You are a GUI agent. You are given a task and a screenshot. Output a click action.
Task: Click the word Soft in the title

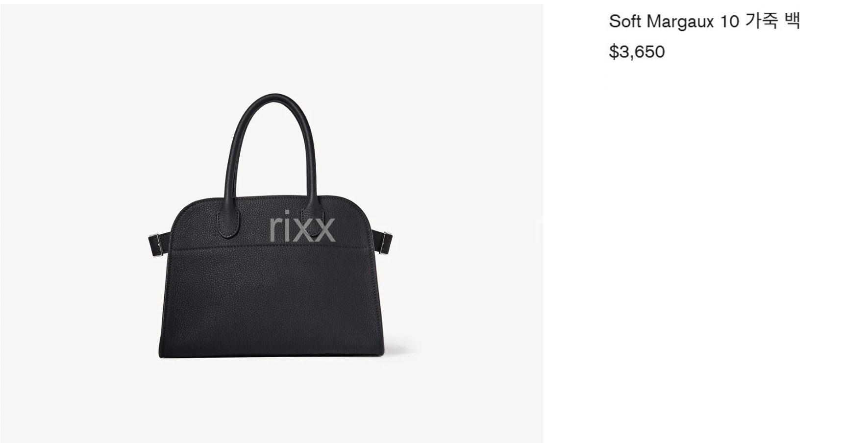tap(625, 22)
